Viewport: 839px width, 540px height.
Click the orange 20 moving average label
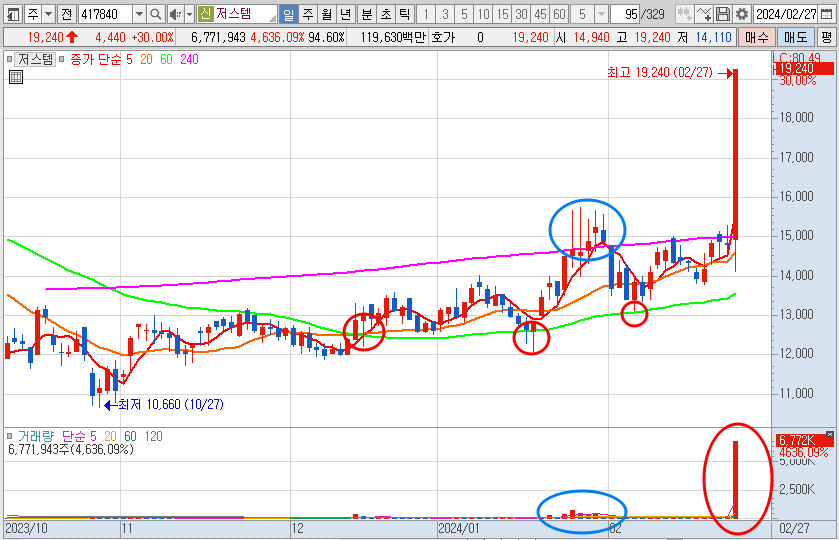[147, 59]
